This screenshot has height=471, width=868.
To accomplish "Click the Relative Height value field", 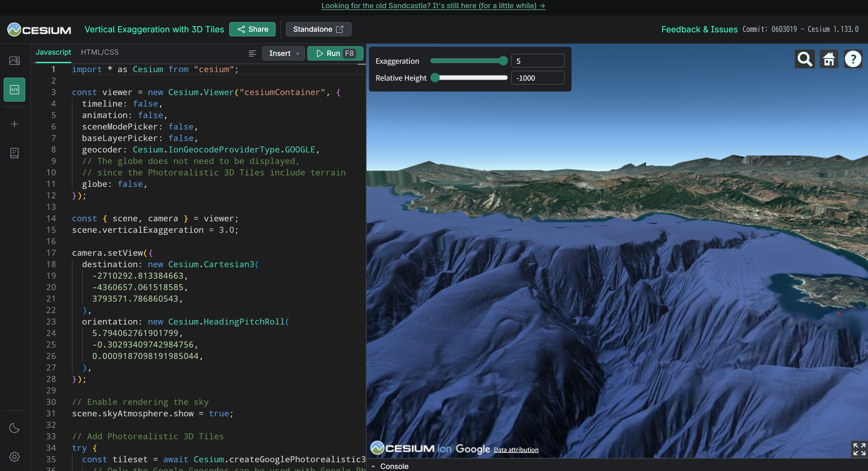I will [x=538, y=78].
